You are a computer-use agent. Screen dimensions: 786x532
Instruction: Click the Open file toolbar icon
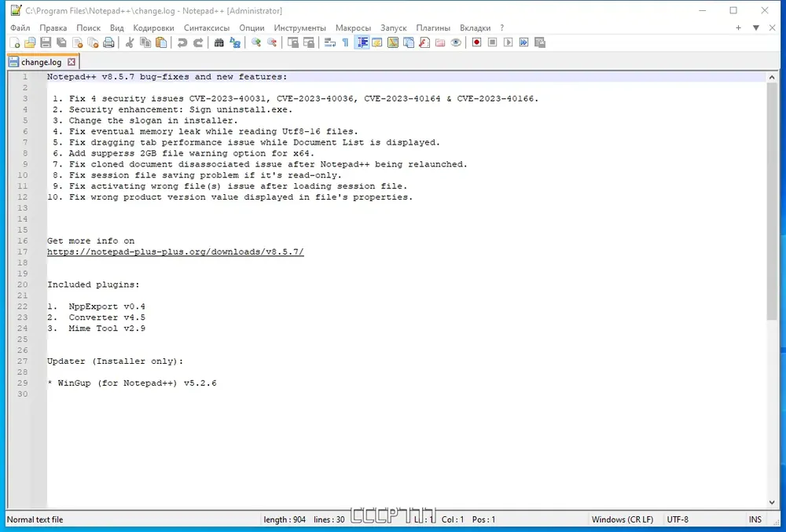pos(30,42)
